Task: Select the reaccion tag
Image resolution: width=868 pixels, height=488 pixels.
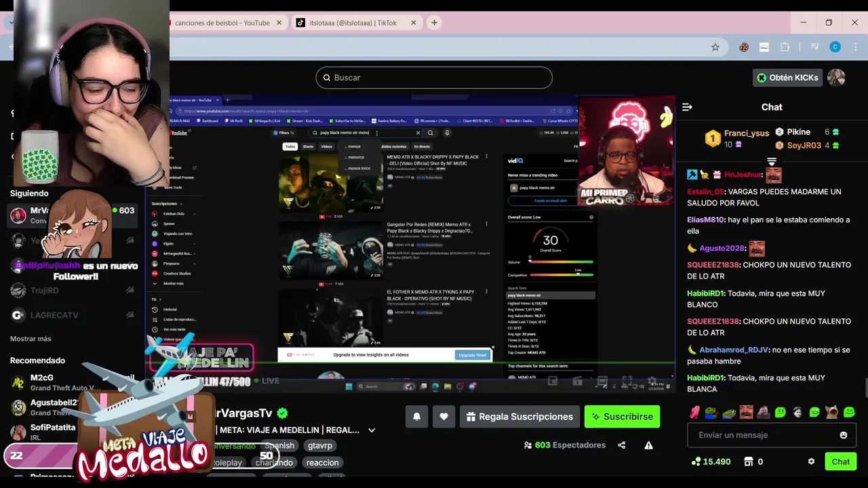Action: tap(322, 462)
